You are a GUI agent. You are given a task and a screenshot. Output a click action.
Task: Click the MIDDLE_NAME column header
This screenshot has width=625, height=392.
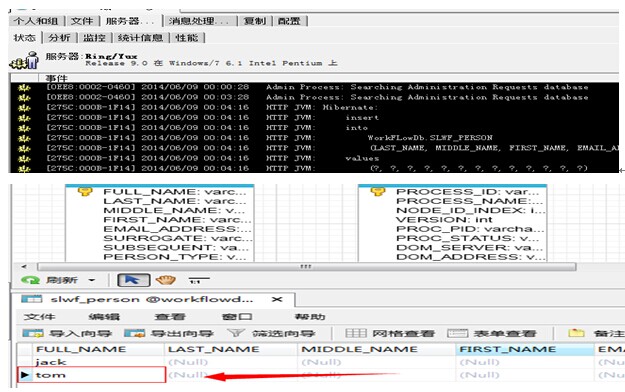click(x=376, y=349)
